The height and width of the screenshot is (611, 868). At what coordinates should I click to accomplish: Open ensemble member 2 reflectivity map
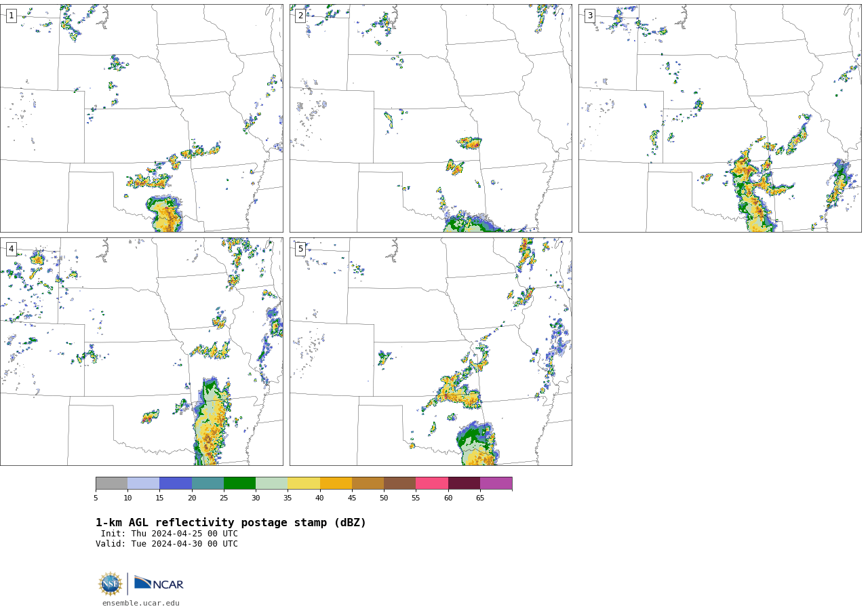click(x=431, y=118)
